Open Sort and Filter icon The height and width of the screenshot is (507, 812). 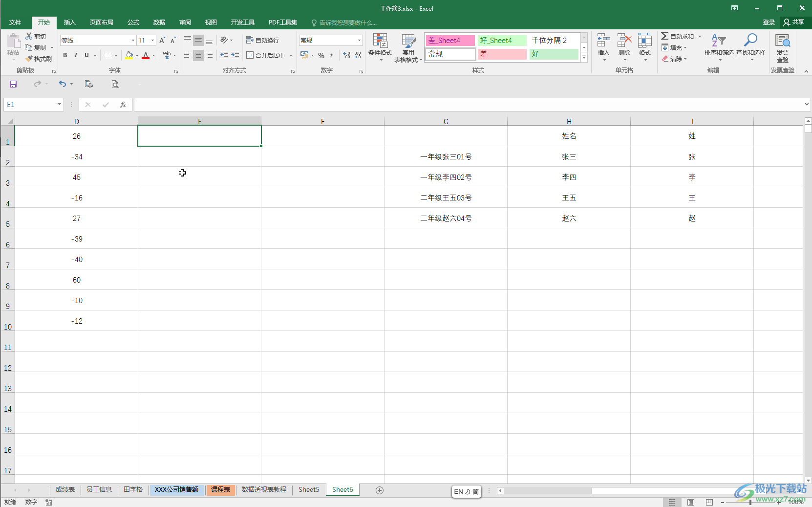(719, 41)
